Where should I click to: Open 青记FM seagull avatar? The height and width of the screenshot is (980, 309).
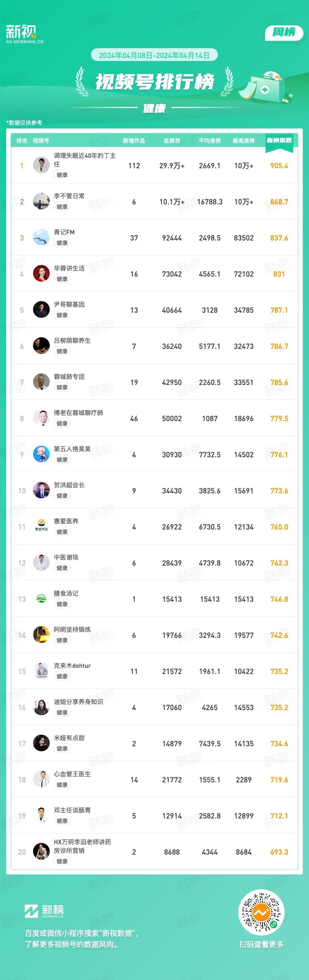coord(41,238)
